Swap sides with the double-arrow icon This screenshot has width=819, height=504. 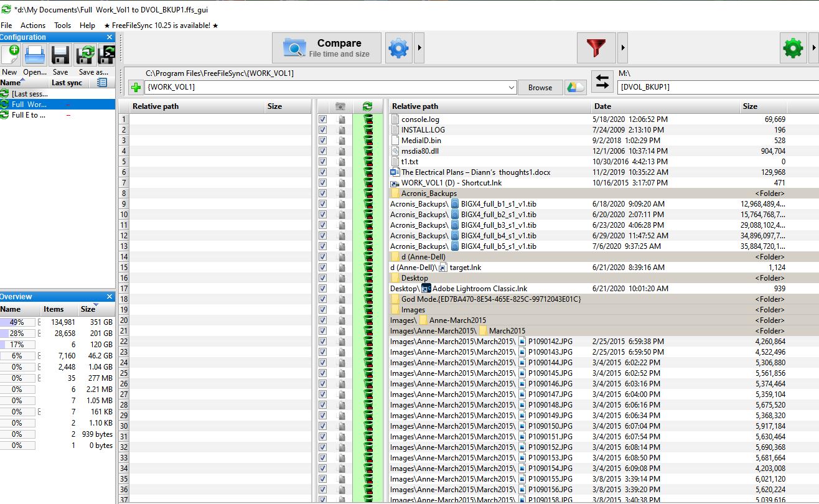click(602, 82)
